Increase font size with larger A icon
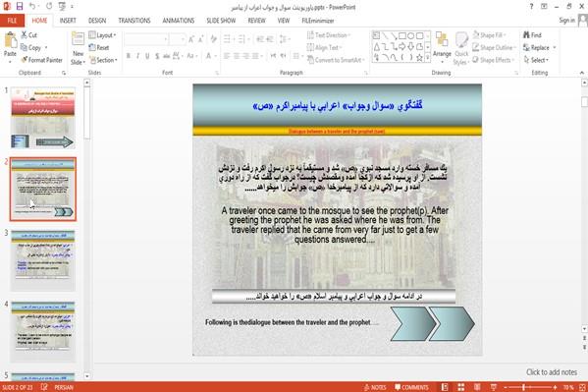Image resolution: width=588 pixels, height=392 pixels. tap(190, 39)
